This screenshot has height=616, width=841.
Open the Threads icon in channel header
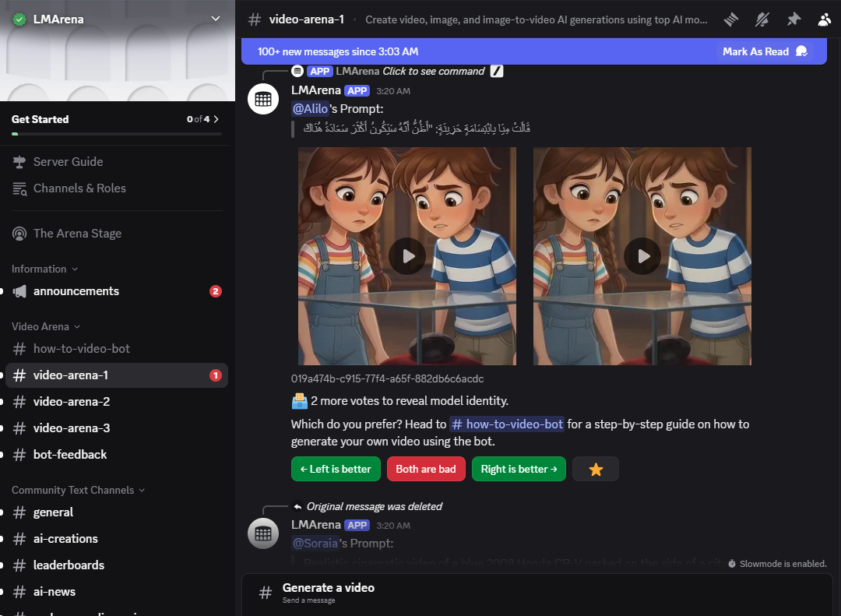[x=730, y=19]
